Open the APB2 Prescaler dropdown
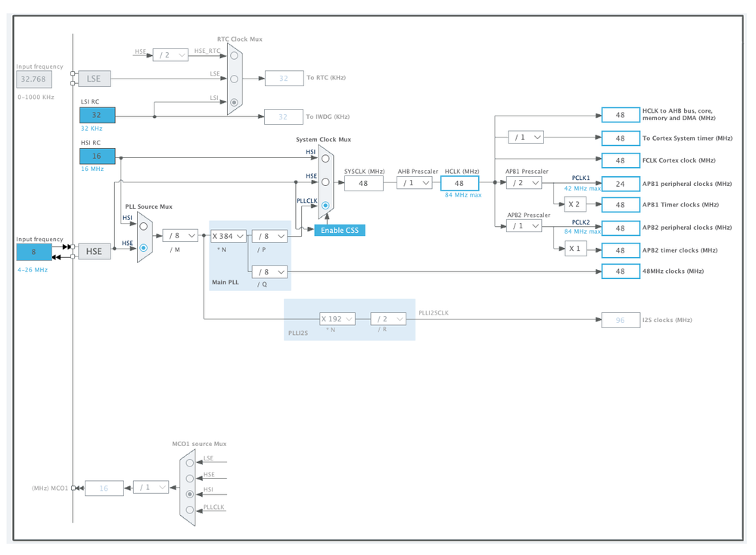Image resolution: width=756 pixels, height=555 pixels. coord(524,225)
